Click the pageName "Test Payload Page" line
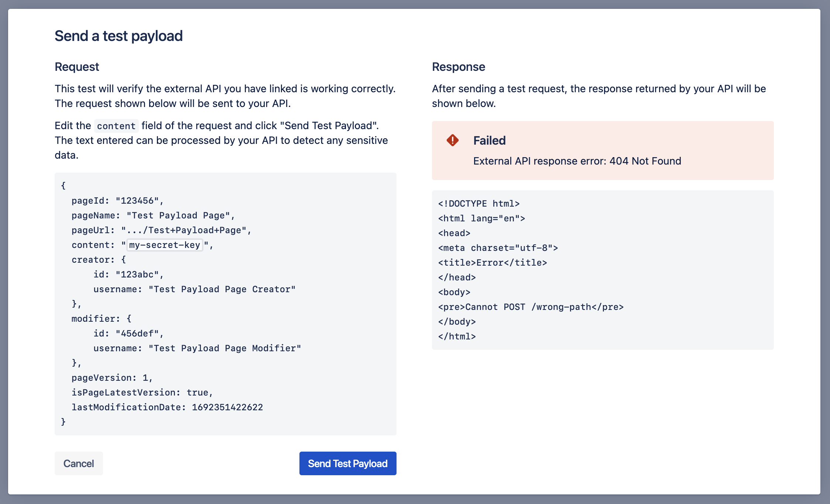 (x=153, y=215)
